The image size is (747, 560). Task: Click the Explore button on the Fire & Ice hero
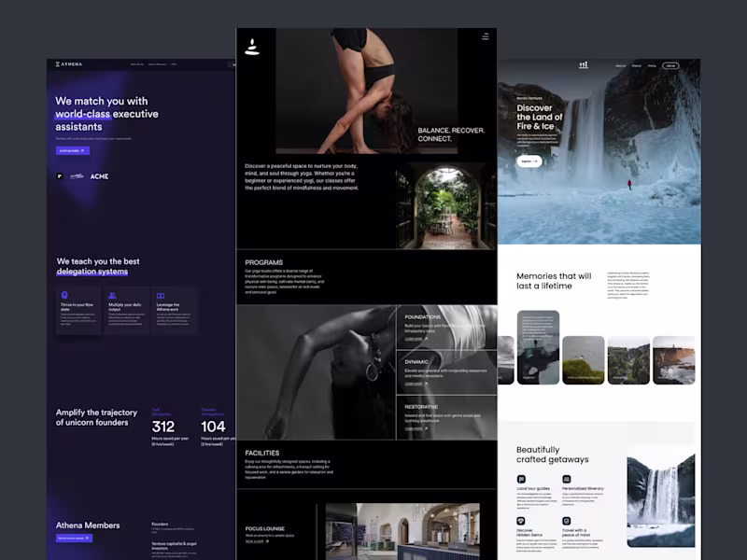529,161
